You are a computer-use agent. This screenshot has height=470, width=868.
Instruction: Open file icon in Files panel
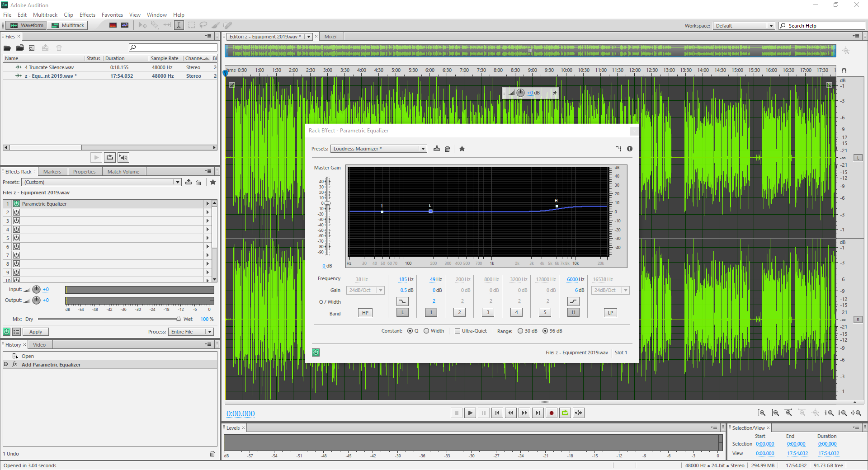[x=7, y=48]
